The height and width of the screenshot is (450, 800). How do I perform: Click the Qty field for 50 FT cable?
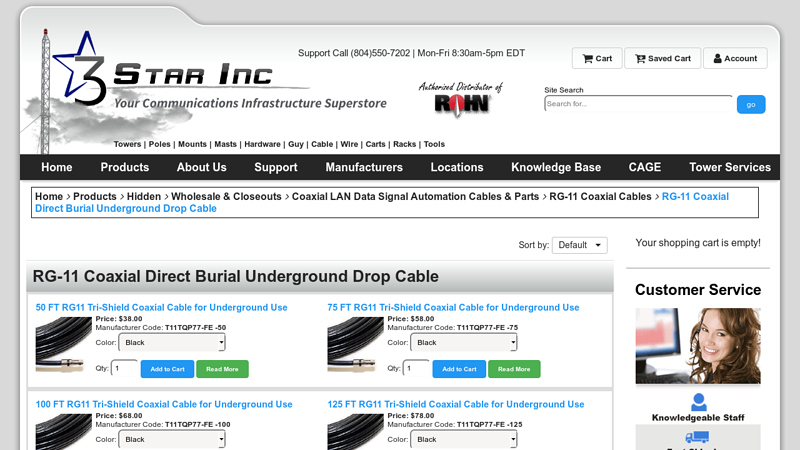(125, 369)
